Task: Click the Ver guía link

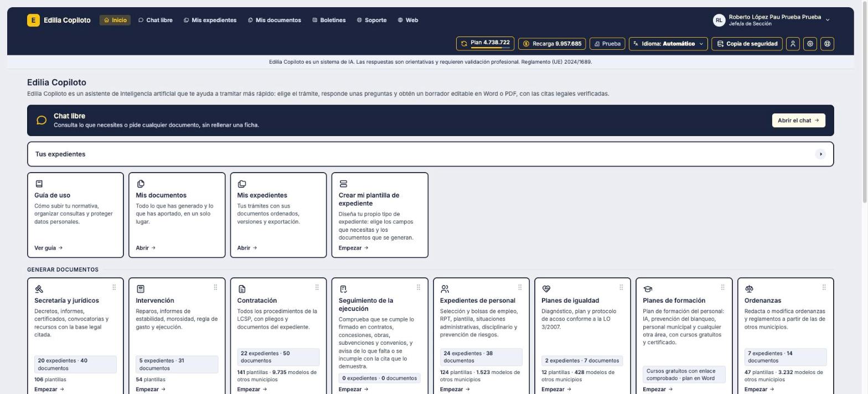Action: pos(48,248)
